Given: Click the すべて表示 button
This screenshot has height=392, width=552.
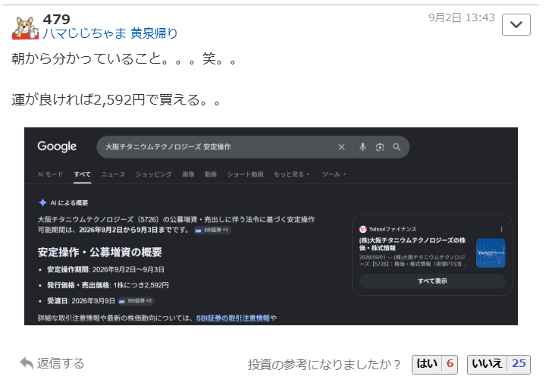Looking at the screenshot, I should 432,281.
